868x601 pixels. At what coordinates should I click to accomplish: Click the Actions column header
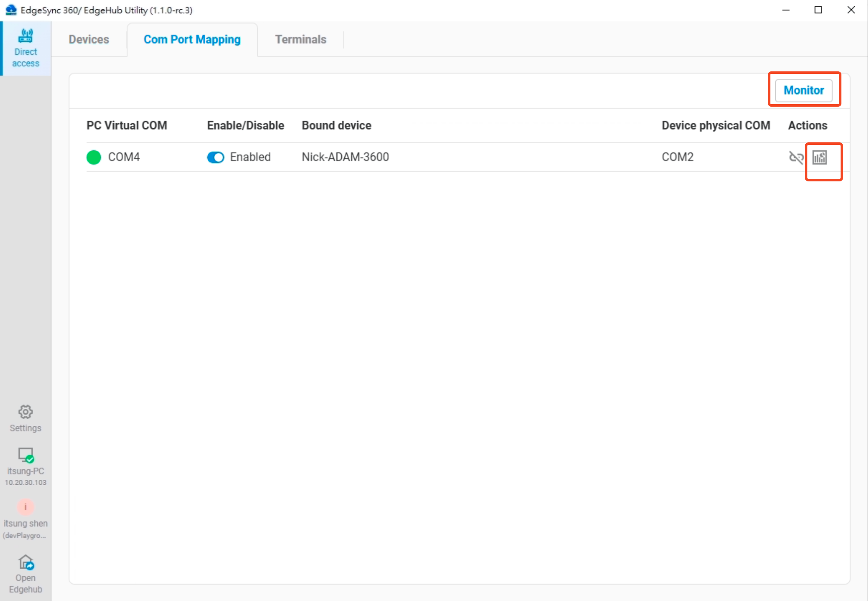coord(807,125)
